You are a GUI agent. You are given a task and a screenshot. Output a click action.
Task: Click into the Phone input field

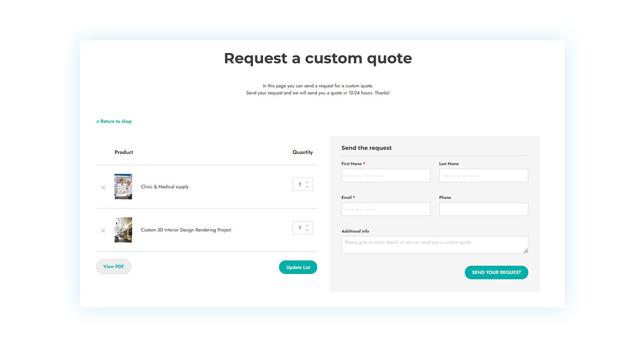[x=483, y=209]
